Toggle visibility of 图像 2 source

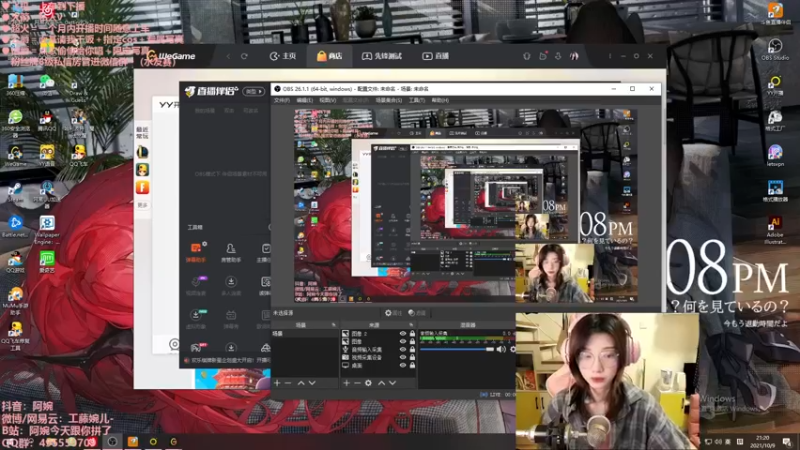(x=403, y=334)
